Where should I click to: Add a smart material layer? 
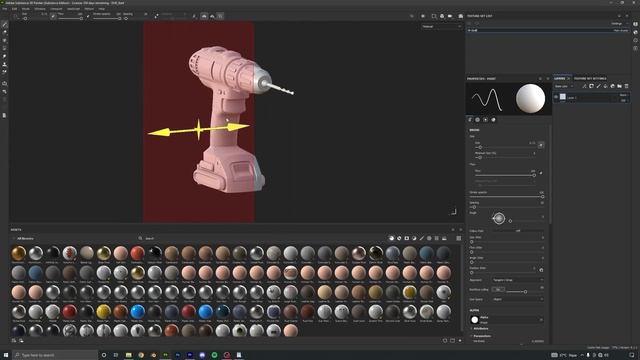pos(612,86)
